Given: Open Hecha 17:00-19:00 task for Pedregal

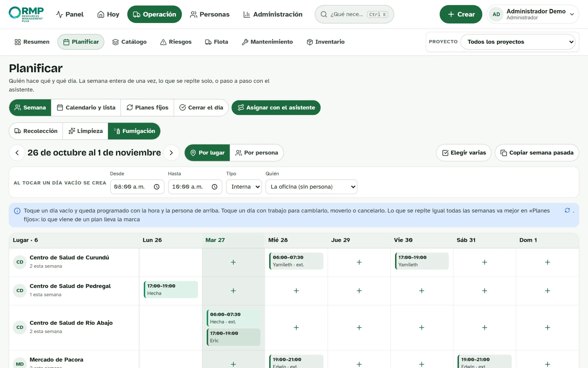Looking at the screenshot, I should click(x=171, y=289).
